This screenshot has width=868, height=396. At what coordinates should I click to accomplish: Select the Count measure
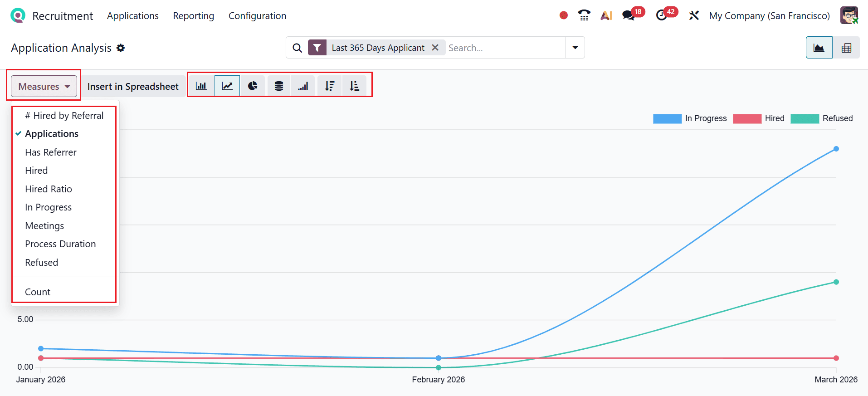pyautogui.click(x=64, y=292)
